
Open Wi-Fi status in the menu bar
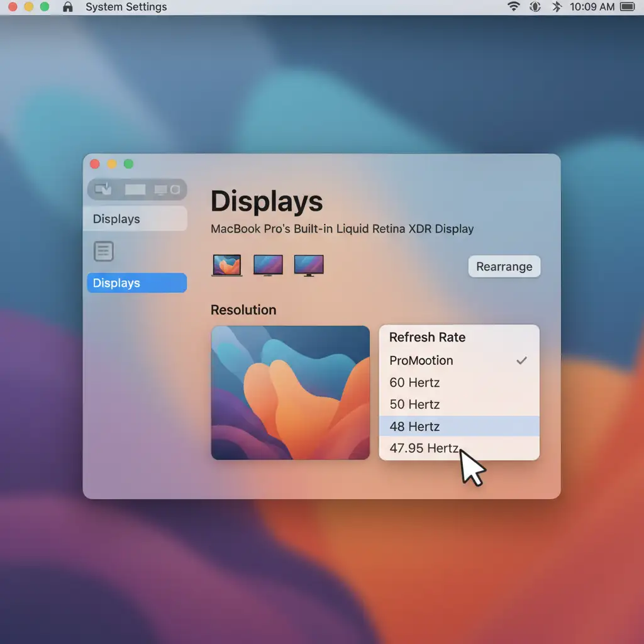pyautogui.click(x=514, y=7)
